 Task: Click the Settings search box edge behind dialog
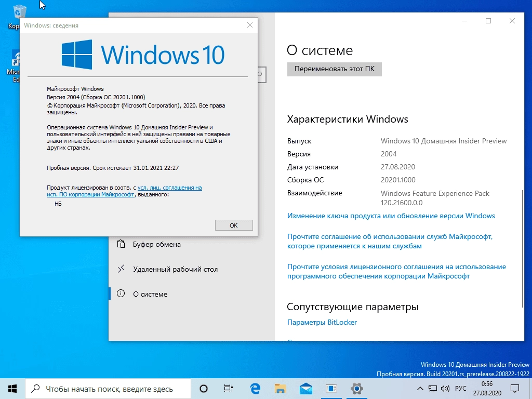(262, 74)
